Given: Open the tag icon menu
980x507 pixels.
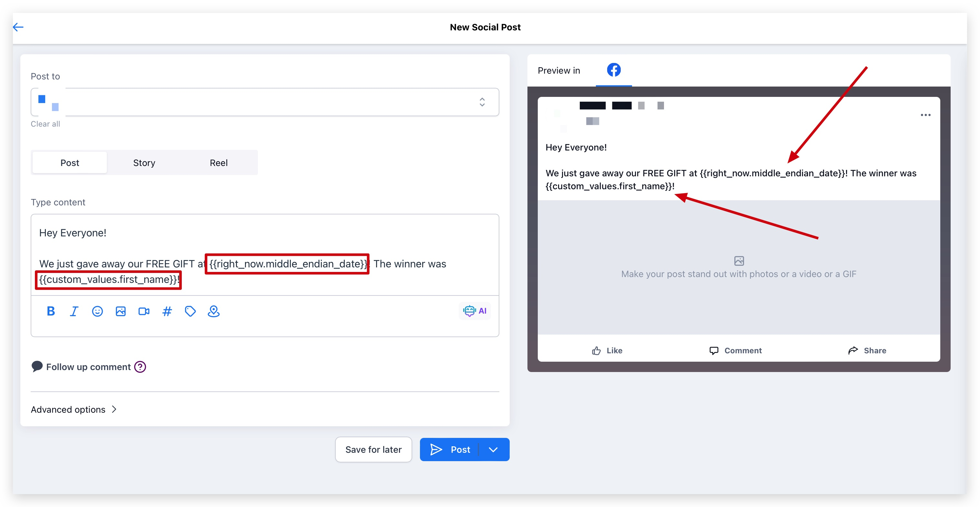Looking at the screenshot, I should click(x=190, y=311).
